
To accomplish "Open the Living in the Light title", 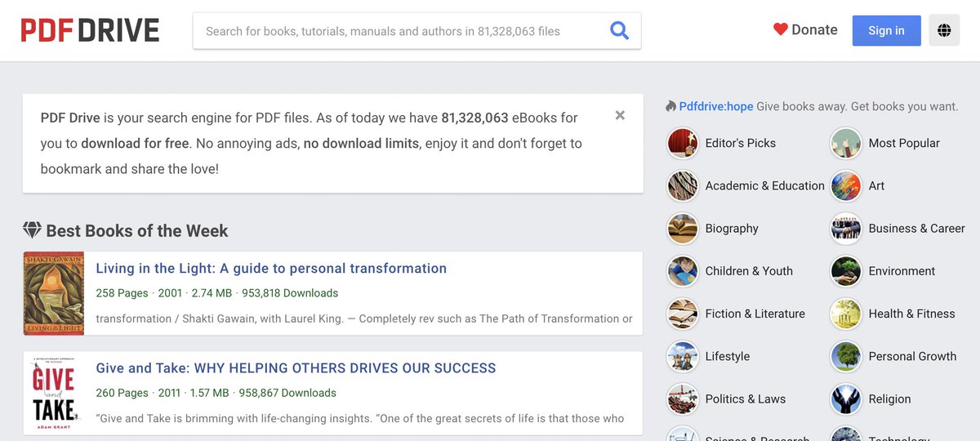I will (x=271, y=268).
